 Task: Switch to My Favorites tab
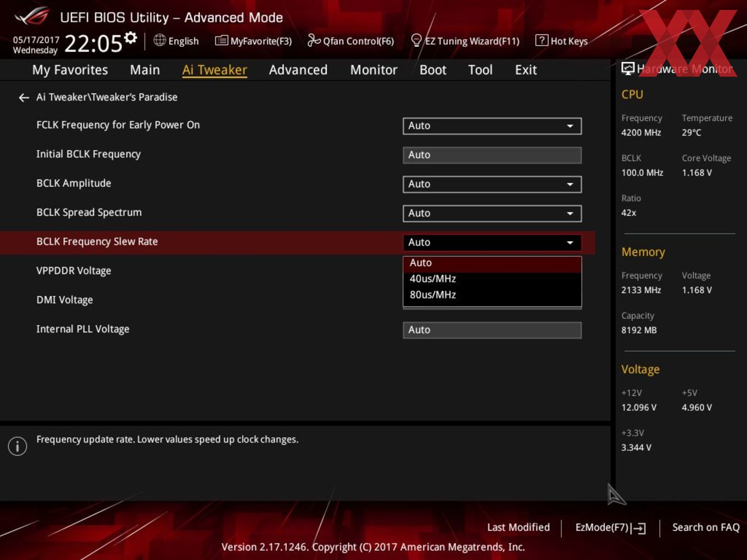coord(70,70)
